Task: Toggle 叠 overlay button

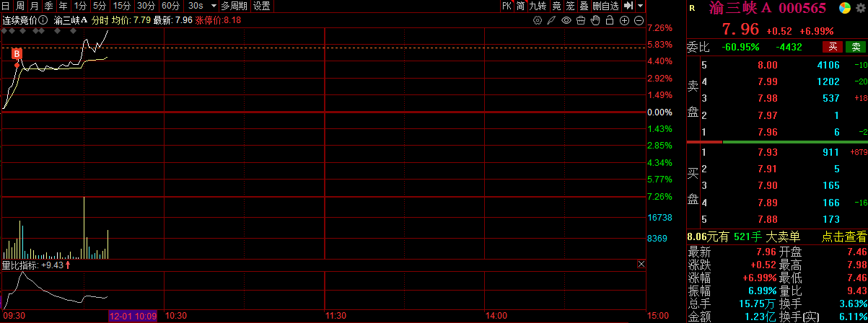Action: (x=584, y=6)
